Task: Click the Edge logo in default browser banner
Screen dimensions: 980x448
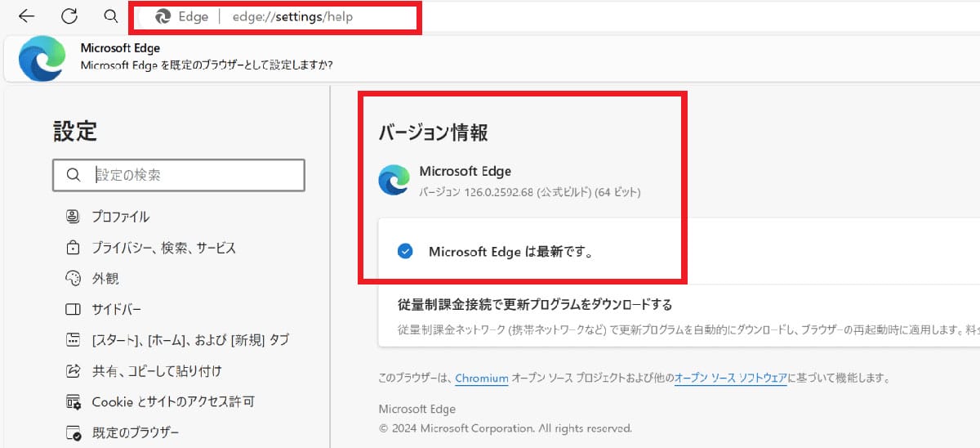Action: tap(41, 58)
